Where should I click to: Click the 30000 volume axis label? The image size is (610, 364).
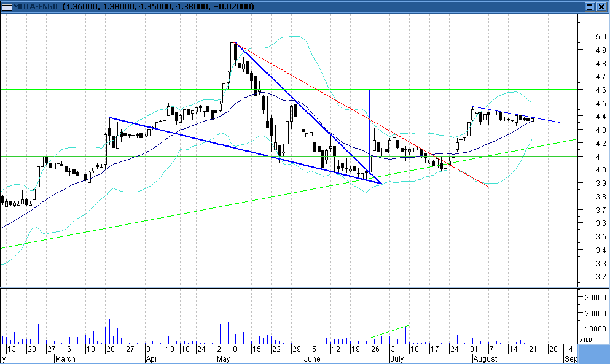(x=596, y=298)
